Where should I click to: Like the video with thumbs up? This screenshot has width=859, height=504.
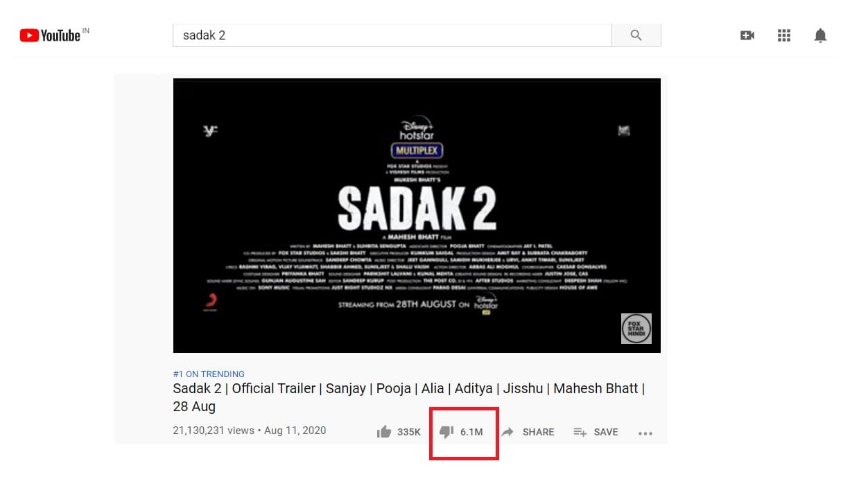[x=383, y=432]
